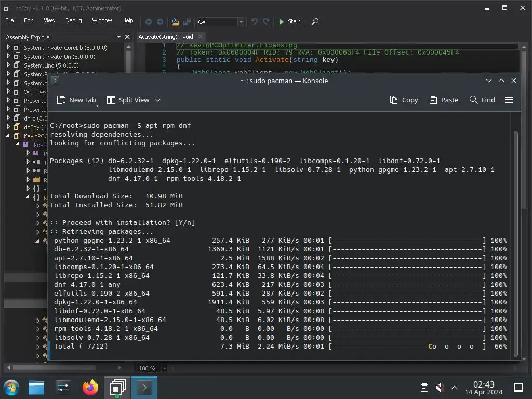The height and width of the screenshot is (399, 532).
Task: Open the View menu
Action: [x=49, y=20]
